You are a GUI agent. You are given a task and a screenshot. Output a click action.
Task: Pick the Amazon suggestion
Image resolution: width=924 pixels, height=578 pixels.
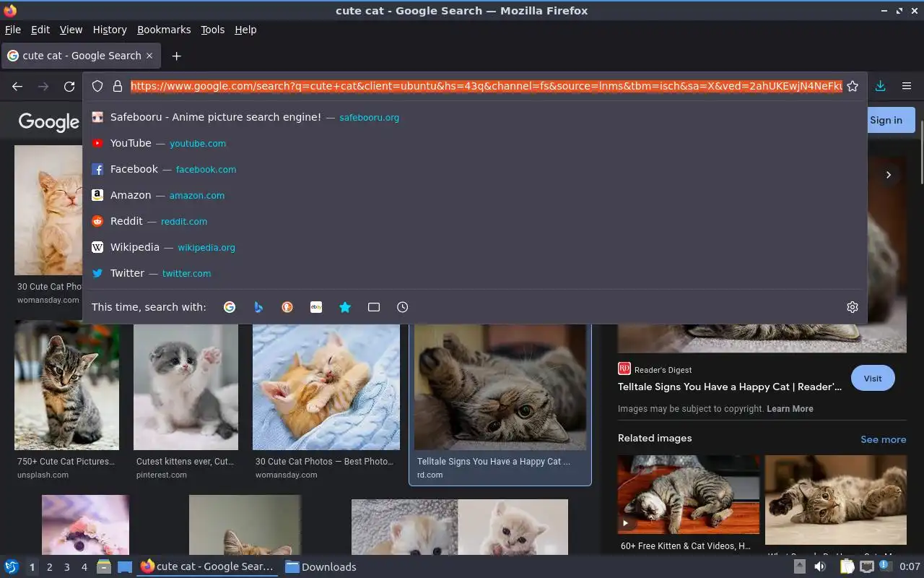(474, 195)
